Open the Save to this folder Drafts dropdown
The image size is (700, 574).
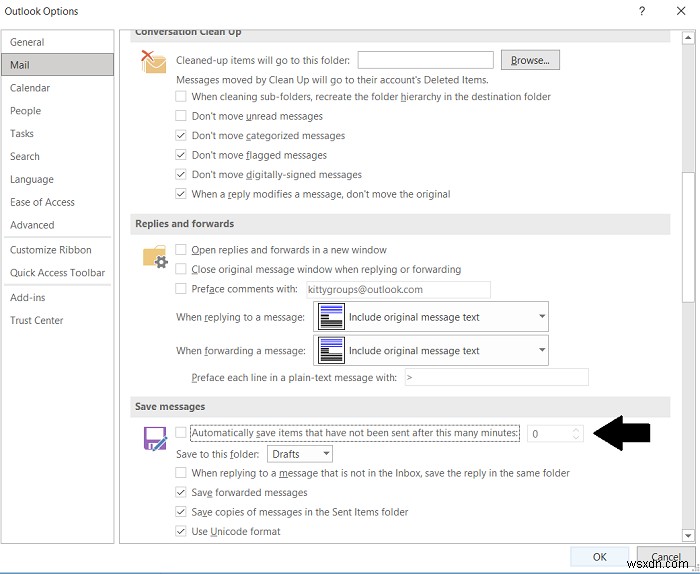(x=300, y=454)
